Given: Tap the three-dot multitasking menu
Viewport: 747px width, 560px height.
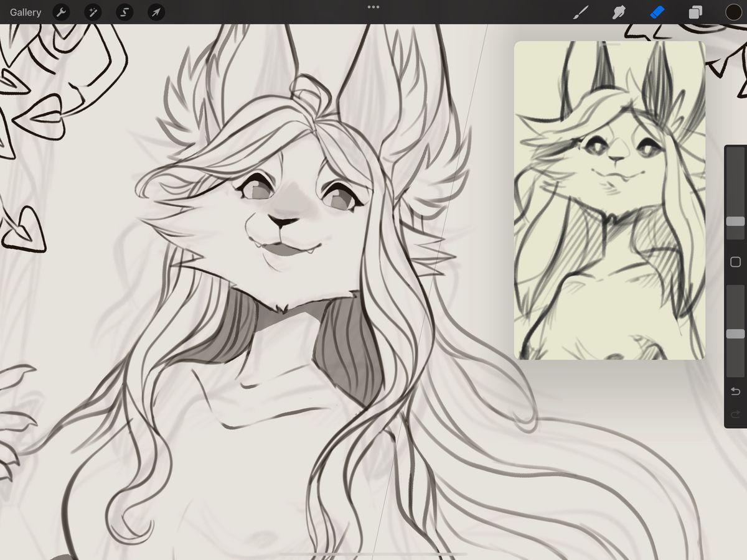Looking at the screenshot, I should click(x=374, y=7).
